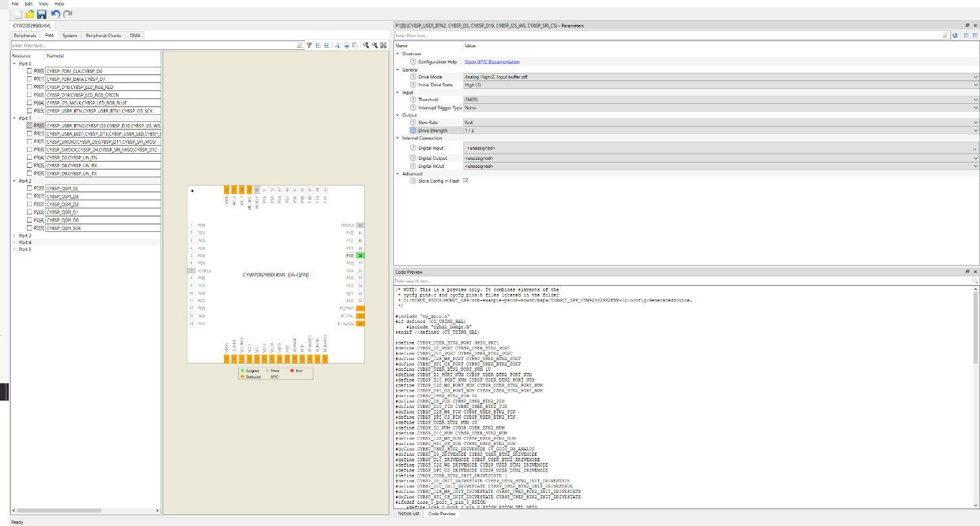Screen dimensions: 980x526
Task: Toggle Store Config in Flash checkbox
Action: point(465,181)
